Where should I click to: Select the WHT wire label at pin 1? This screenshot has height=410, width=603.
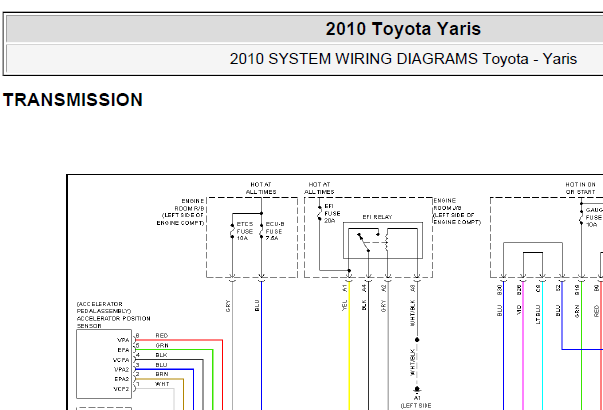click(x=162, y=384)
